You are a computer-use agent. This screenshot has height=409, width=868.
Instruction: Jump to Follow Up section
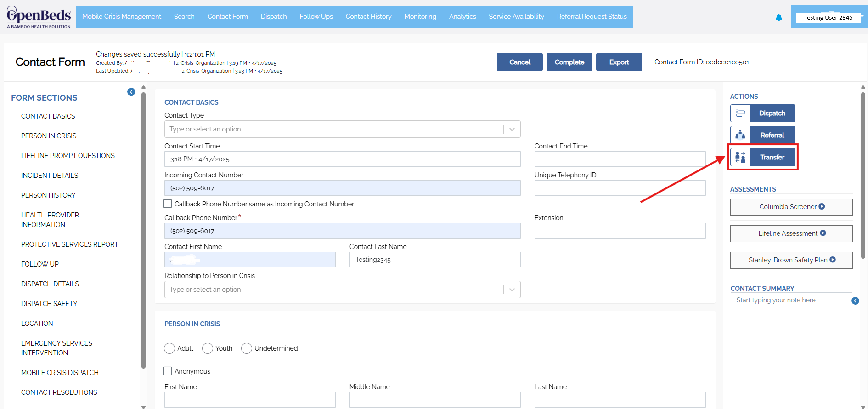[x=40, y=264]
